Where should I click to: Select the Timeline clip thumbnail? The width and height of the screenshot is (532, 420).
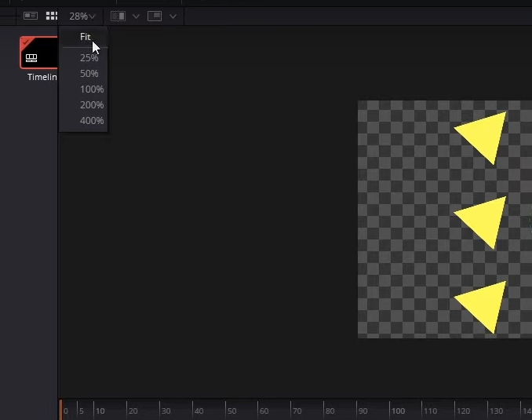38,53
